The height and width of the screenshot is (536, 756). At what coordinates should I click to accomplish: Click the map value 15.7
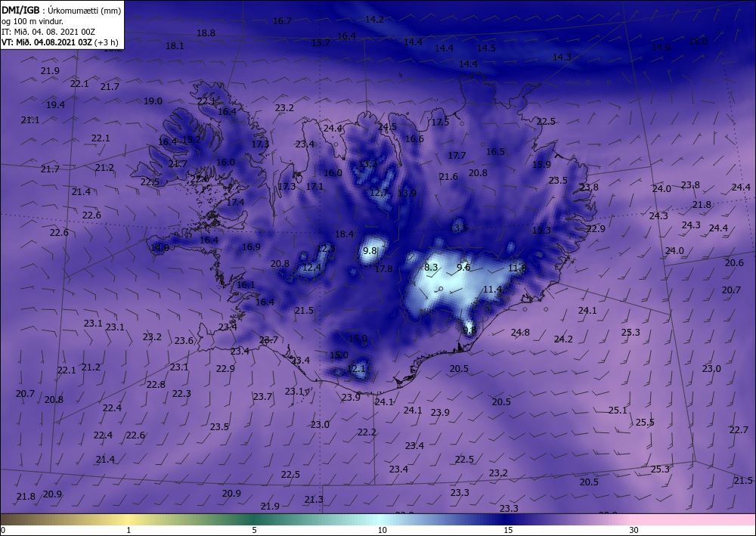321,42
